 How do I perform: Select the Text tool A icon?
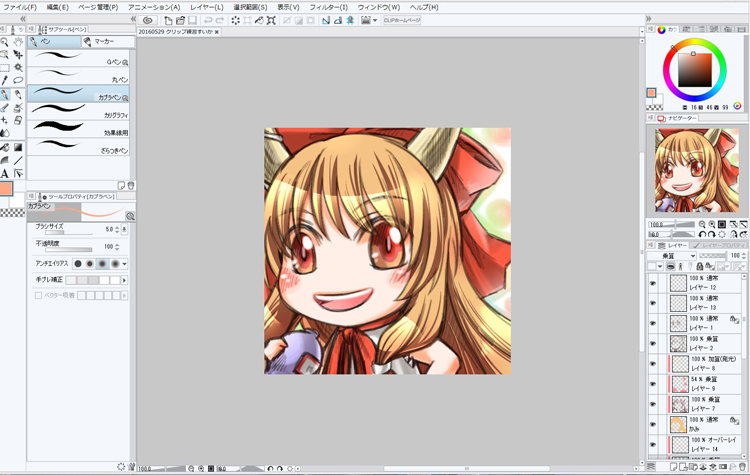(4, 173)
